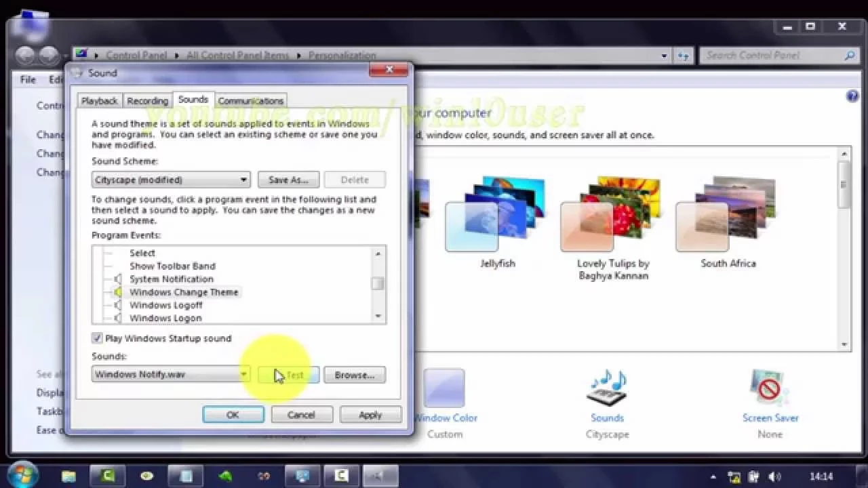Confirm with the OK button

pyautogui.click(x=233, y=415)
